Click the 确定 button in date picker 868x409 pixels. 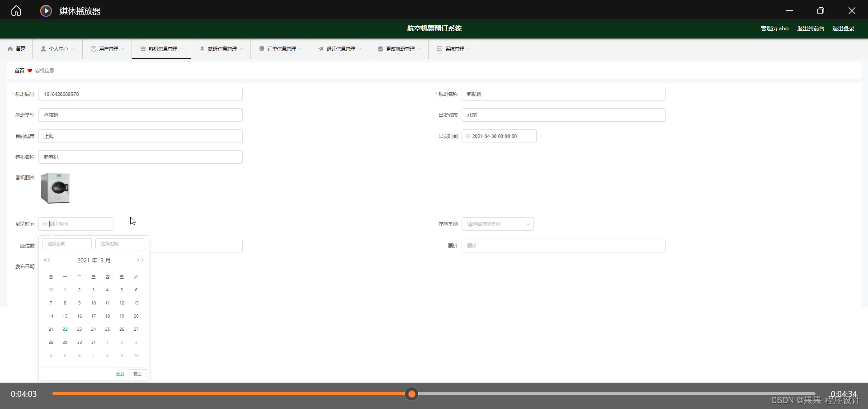[138, 374]
